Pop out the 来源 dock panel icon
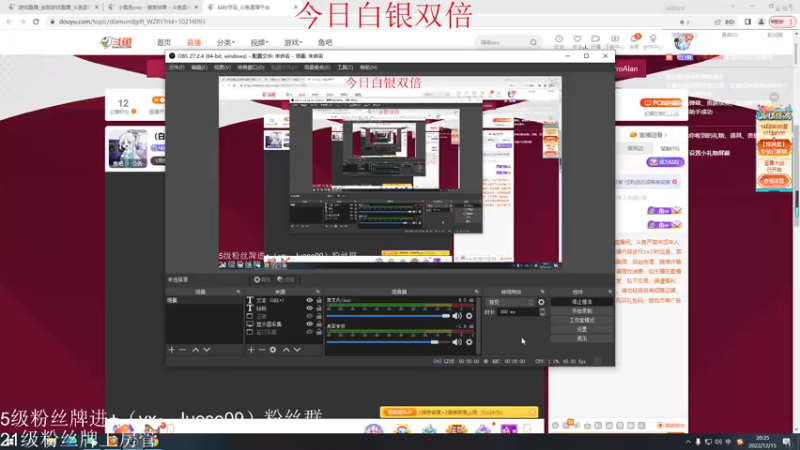 coord(318,292)
